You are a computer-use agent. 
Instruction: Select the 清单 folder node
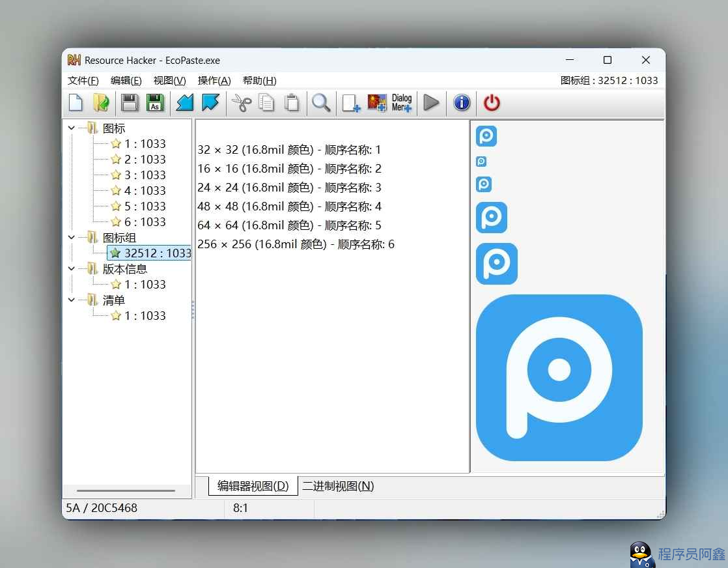pos(114,300)
